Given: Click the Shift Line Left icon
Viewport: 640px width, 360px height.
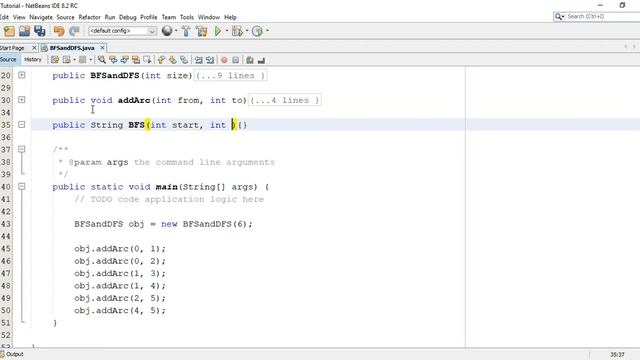Looking at the screenshot, I should click(198, 60).
